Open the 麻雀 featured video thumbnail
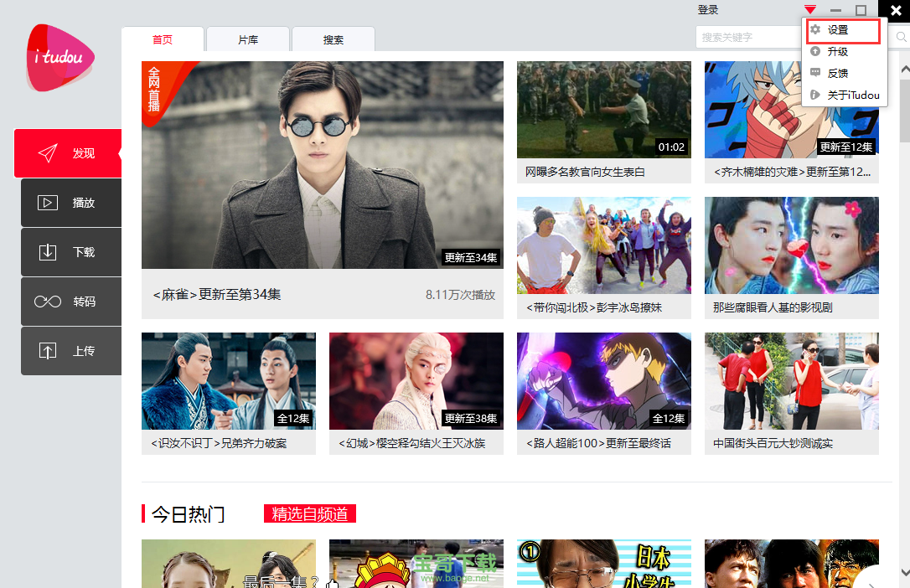Screen dimensions: 910x588 tap(323, 165)
